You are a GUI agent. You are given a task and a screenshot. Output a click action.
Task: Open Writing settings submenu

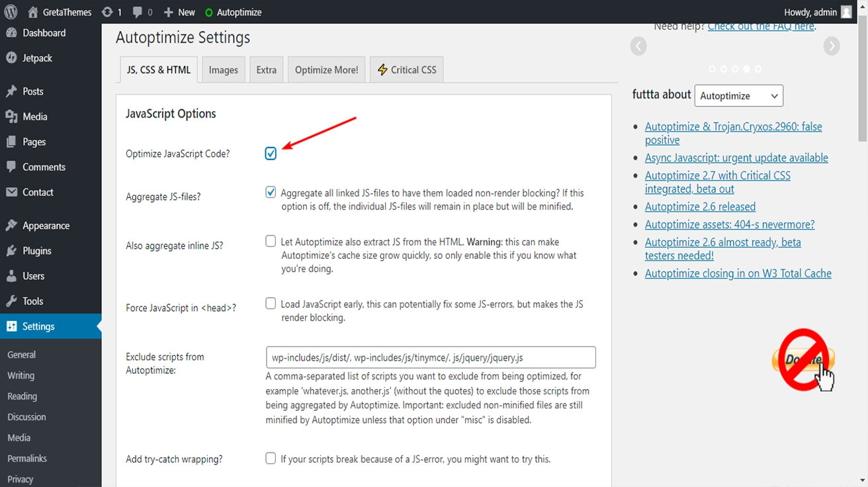[x=21, y=375]
